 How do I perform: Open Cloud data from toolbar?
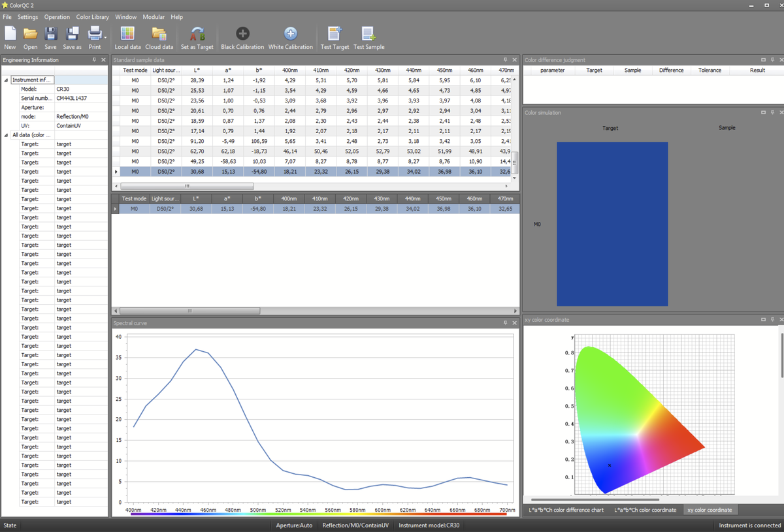[x=159, y=34]
